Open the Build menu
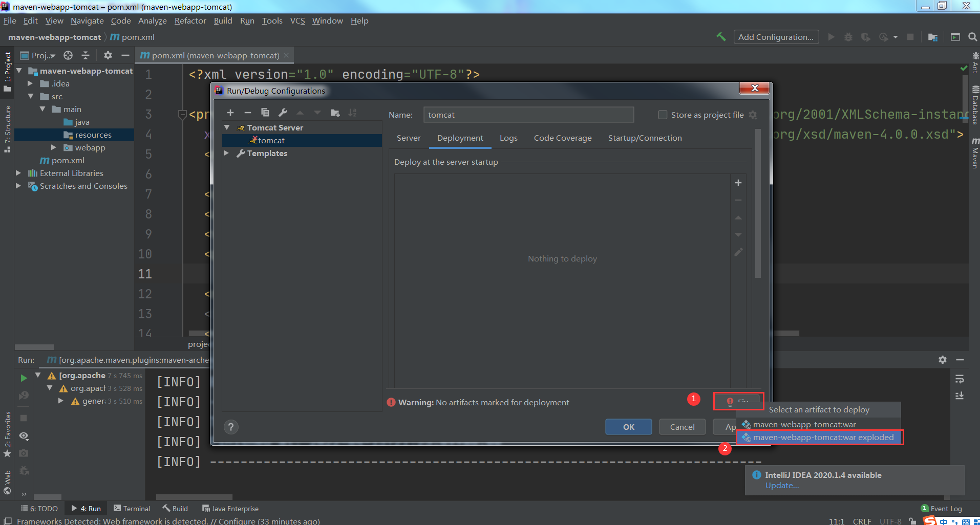This screenshot has height=525, width=980. coord(223,20)
